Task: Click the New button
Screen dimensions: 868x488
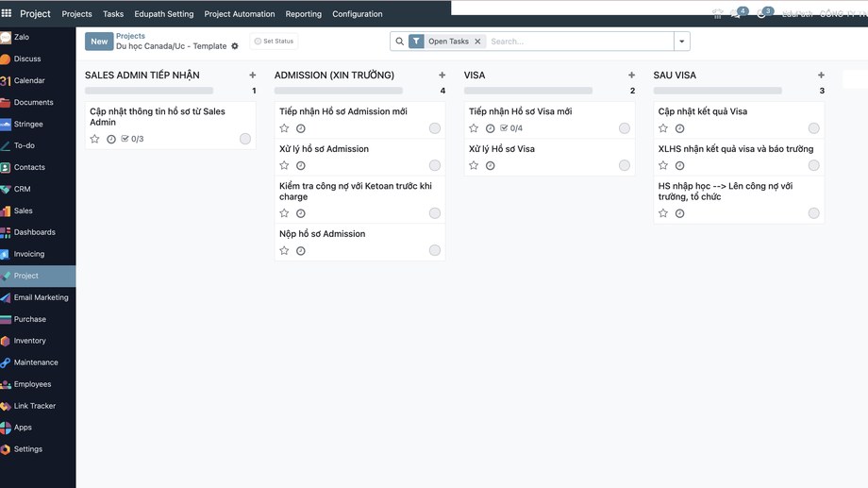Action: [x=99, y=41]
